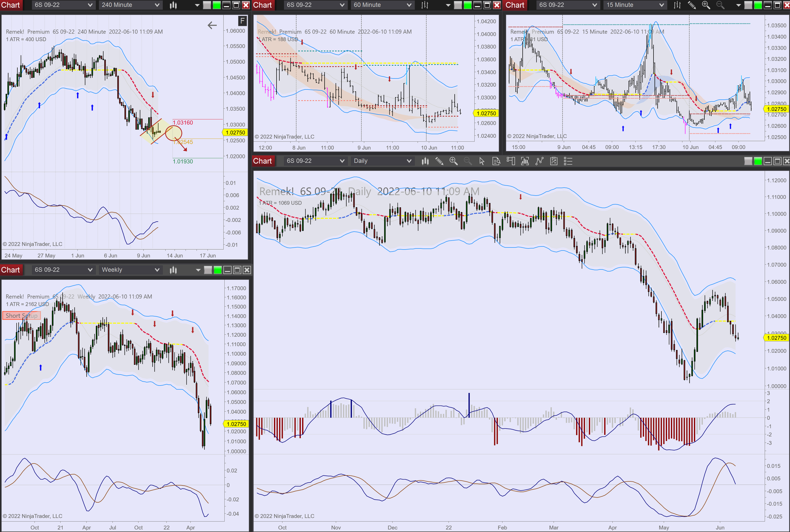This screenshot has height=532, width=790.
Task: Click the back arrow on 240 Minute chart
Action: coord(212,25)
